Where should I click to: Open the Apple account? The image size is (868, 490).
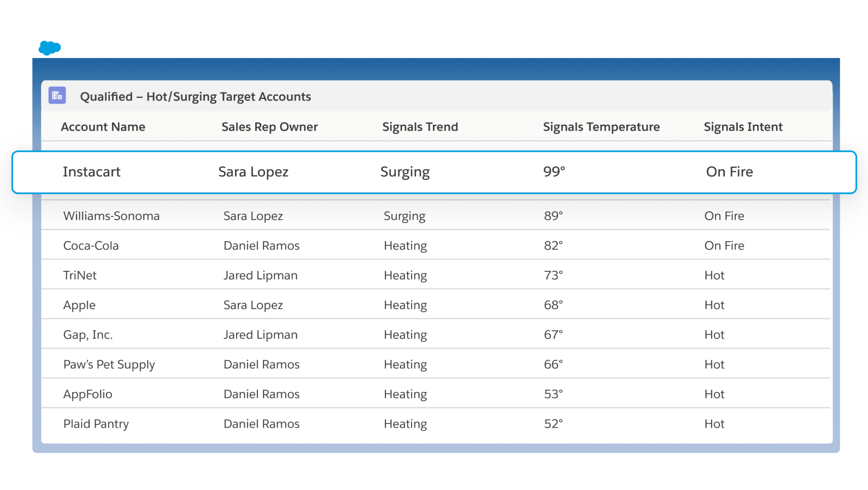point(79,305)
